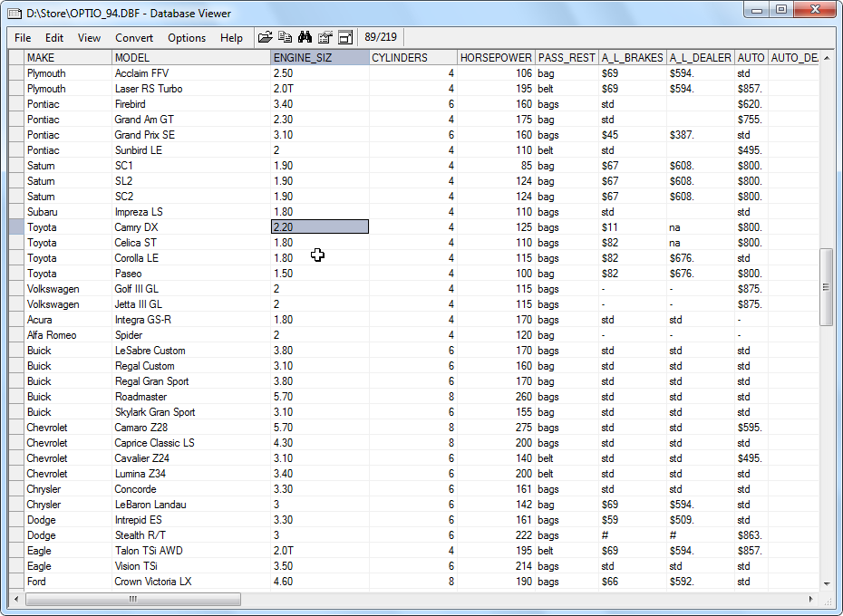Click the MODEL column header
This screenshot has height=616, width=843.
(x=191, y=57)
